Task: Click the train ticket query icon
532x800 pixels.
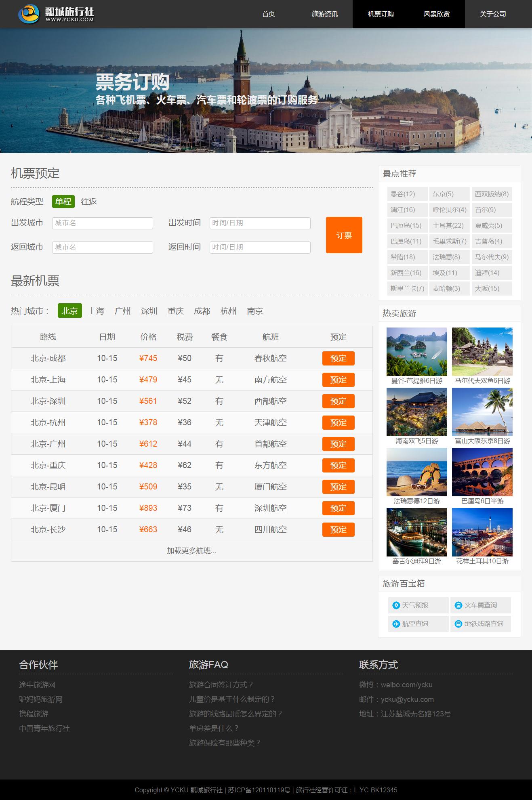Action: click(458, 605)
